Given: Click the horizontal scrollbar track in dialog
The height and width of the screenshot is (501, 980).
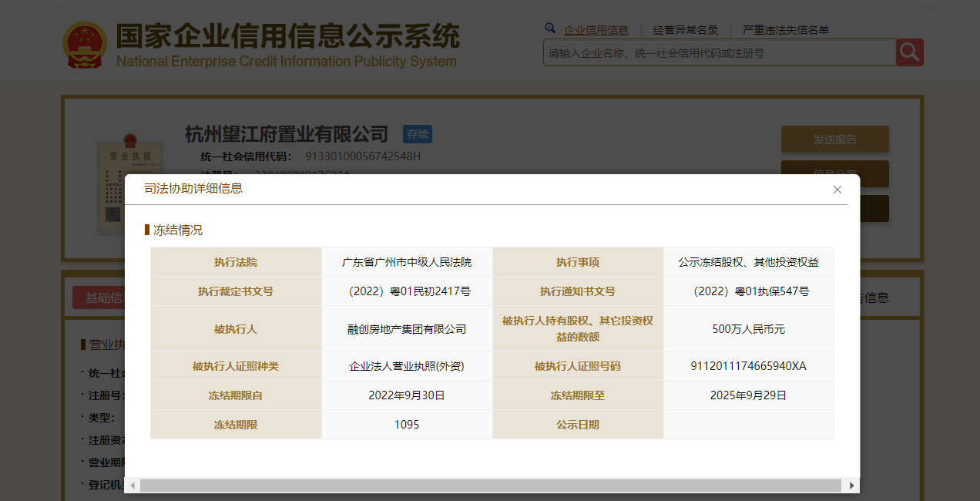Looking at the screenshot, I should (x=491, y=486).
